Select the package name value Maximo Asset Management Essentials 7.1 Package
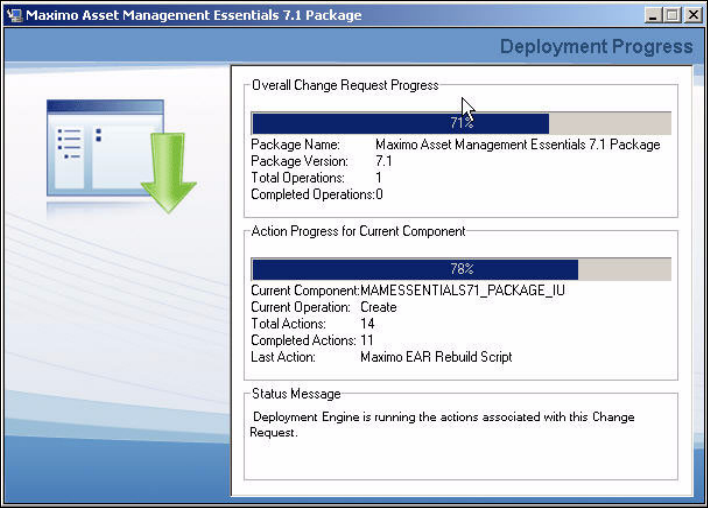Viewport: 708px width, 508px height. (x=518, y=144)
